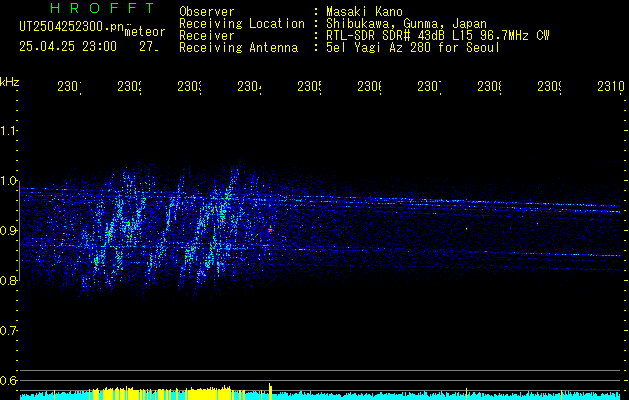This screenshot has height=400, width=629.
Task: Click the 2310 time axis marker
Action: pos(611,87)
